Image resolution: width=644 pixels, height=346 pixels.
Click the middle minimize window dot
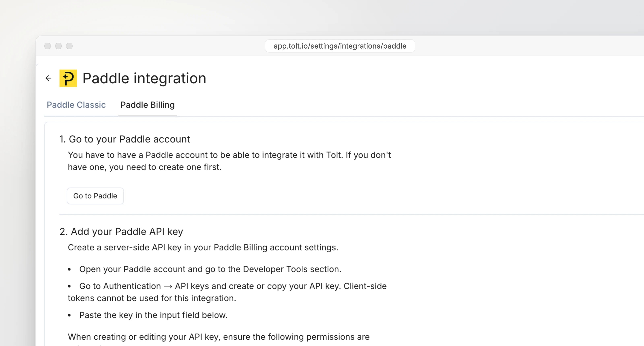(59, 46)
